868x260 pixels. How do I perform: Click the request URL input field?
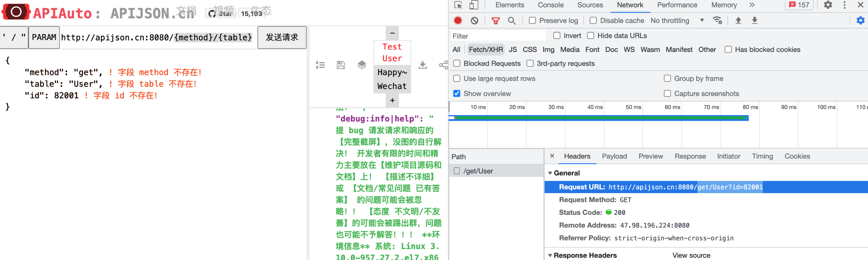coord(158,37)
